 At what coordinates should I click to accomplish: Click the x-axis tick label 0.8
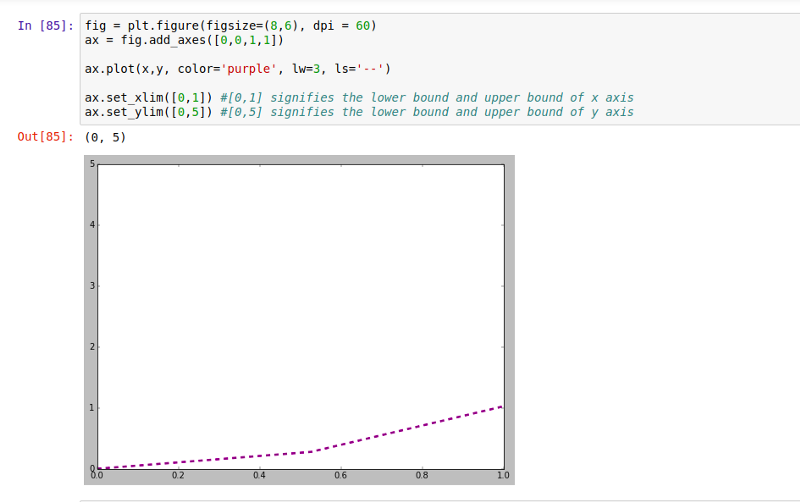[422, 475]
